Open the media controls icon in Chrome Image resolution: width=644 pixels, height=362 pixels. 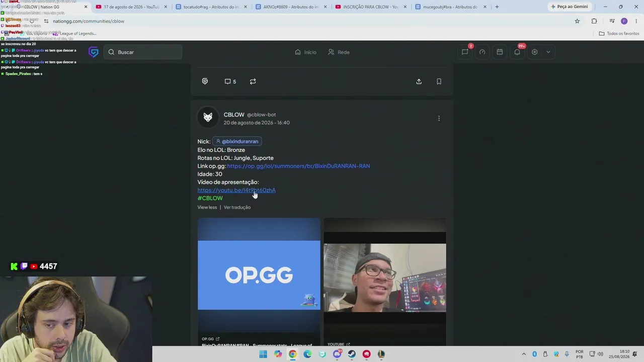612,21
